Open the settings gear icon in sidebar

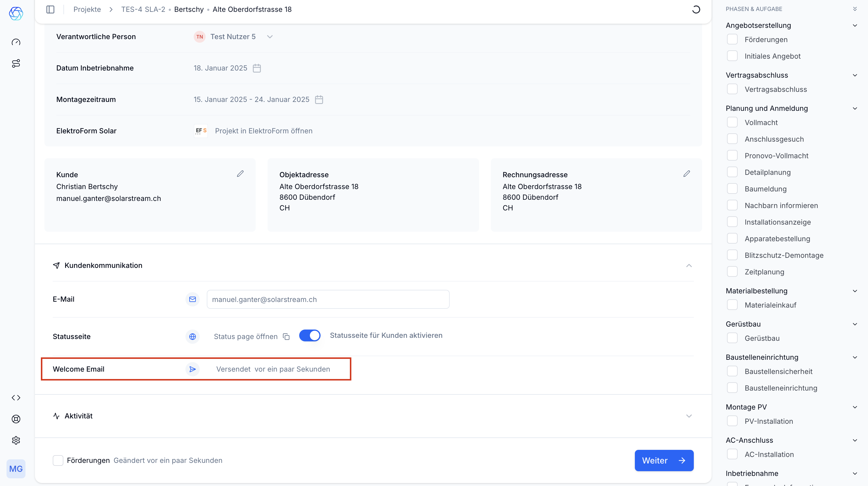16,440
